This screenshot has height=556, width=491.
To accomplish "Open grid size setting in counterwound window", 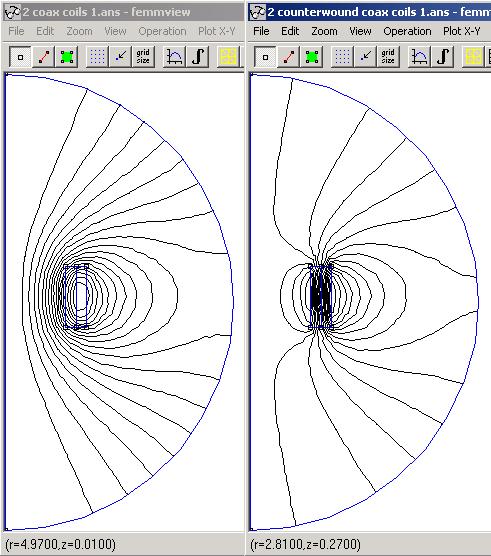I will tap(388, 57).
